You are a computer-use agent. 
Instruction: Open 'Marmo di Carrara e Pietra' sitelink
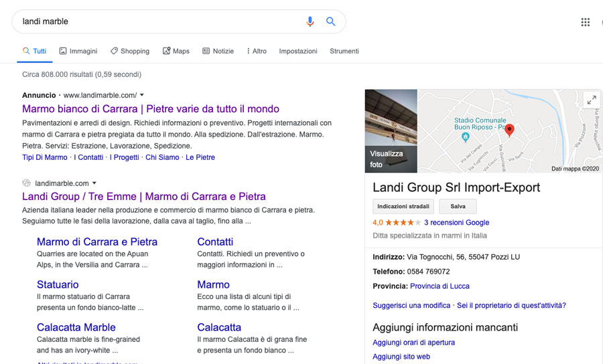click(97, 242)
